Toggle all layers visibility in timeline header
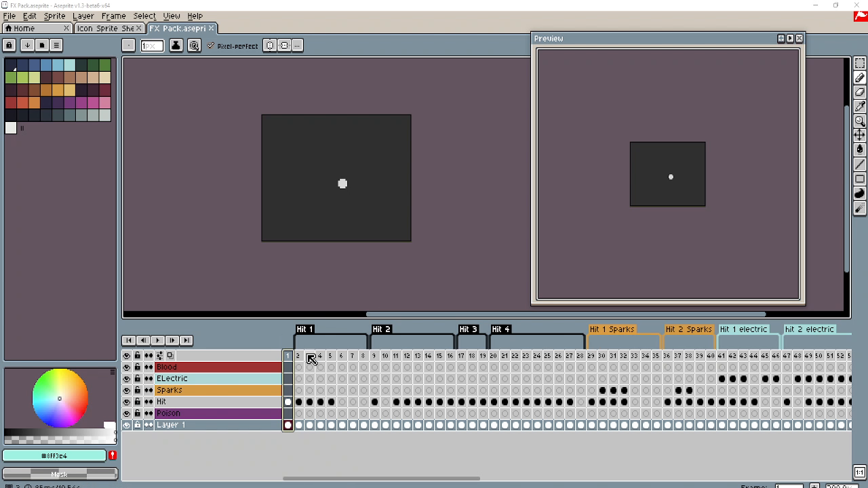The image size is (868, 488). pyautogui.click(x=127, y=355)
